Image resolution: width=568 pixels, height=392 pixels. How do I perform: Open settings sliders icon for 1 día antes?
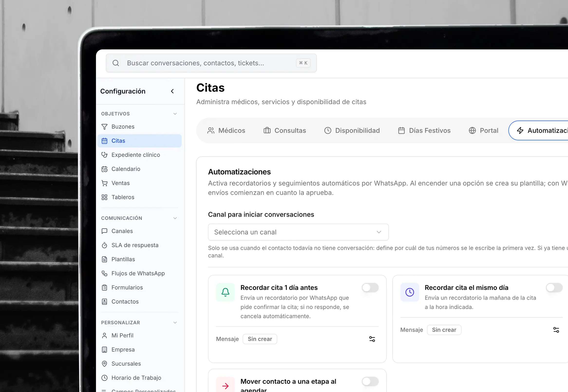click(372, 339)
